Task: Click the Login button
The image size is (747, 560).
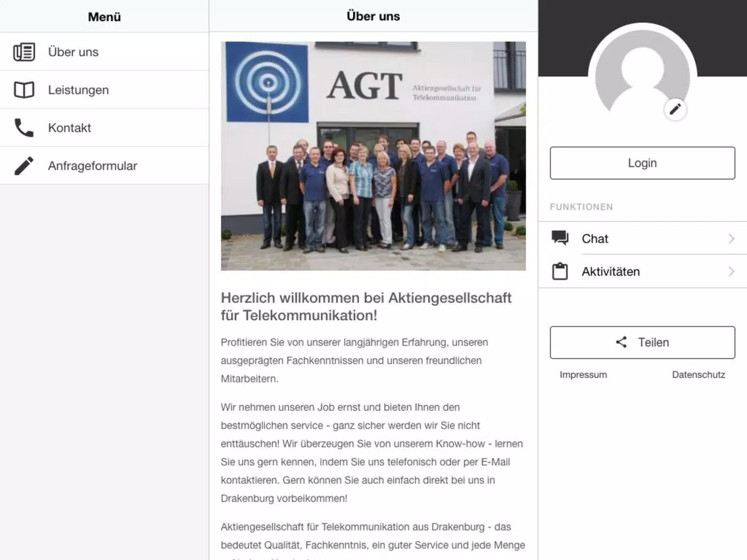Action: coord(642,163)
